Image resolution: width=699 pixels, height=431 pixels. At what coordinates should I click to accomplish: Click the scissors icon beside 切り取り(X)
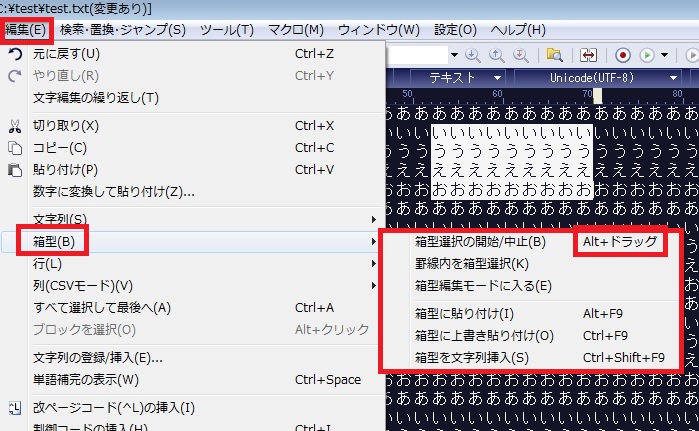pyautogui.click(x=14, y=126)
